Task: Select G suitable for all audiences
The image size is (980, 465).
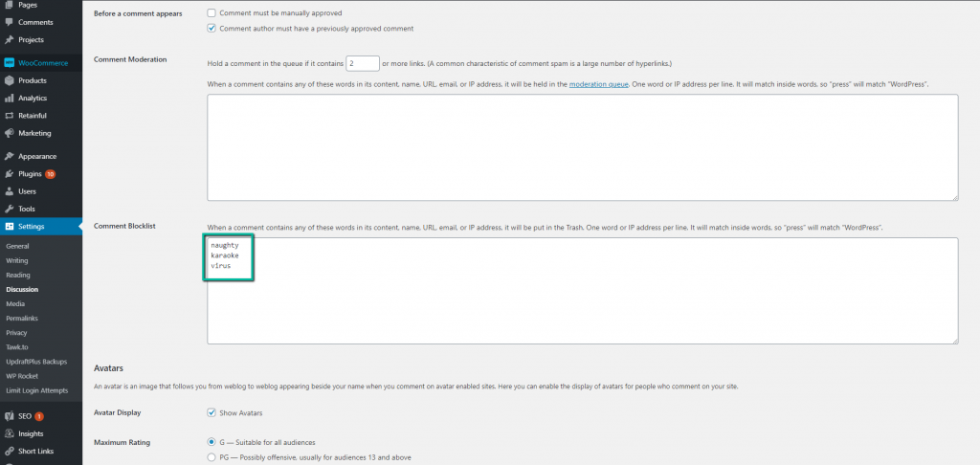Action: pos(212,442)
